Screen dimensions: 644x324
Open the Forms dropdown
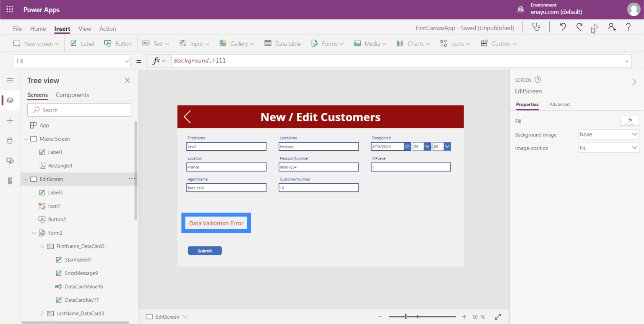click(x=327, y=44)
